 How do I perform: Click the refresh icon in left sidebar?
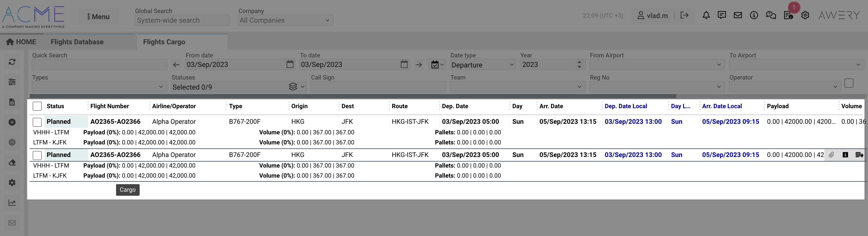click(x=12, y=62)
